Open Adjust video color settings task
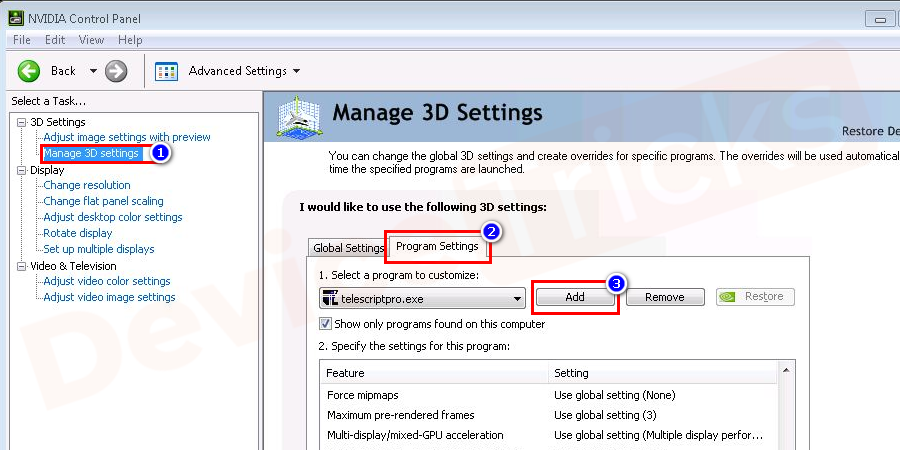 (107, 281)
